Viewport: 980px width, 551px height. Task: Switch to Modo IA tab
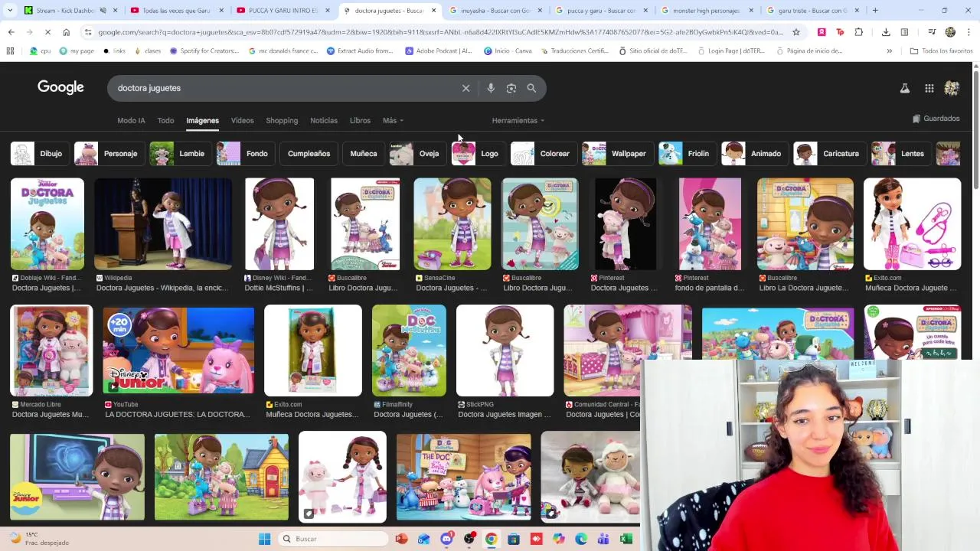131,120
